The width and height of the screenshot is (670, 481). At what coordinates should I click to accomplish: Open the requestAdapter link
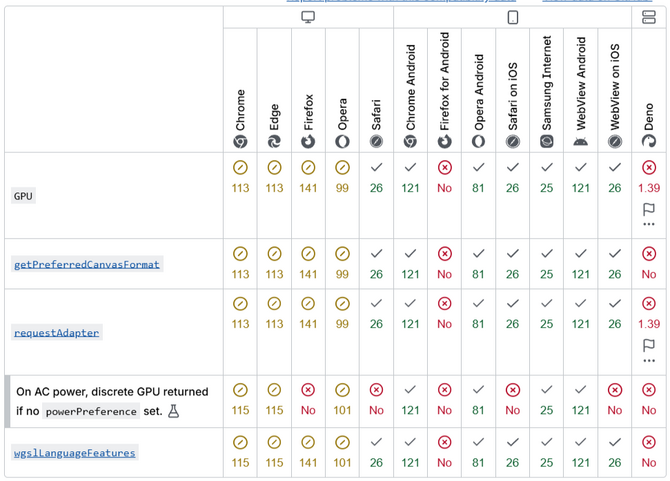57,333
